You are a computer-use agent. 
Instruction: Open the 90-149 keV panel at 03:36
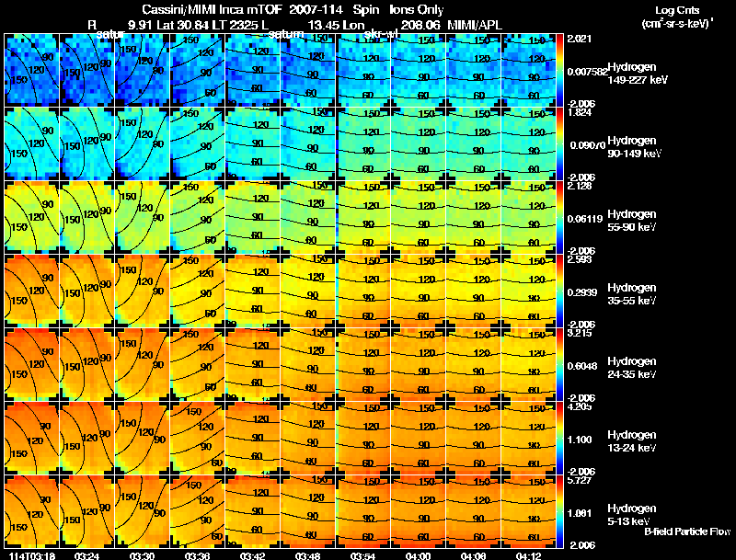coord(198,144)
